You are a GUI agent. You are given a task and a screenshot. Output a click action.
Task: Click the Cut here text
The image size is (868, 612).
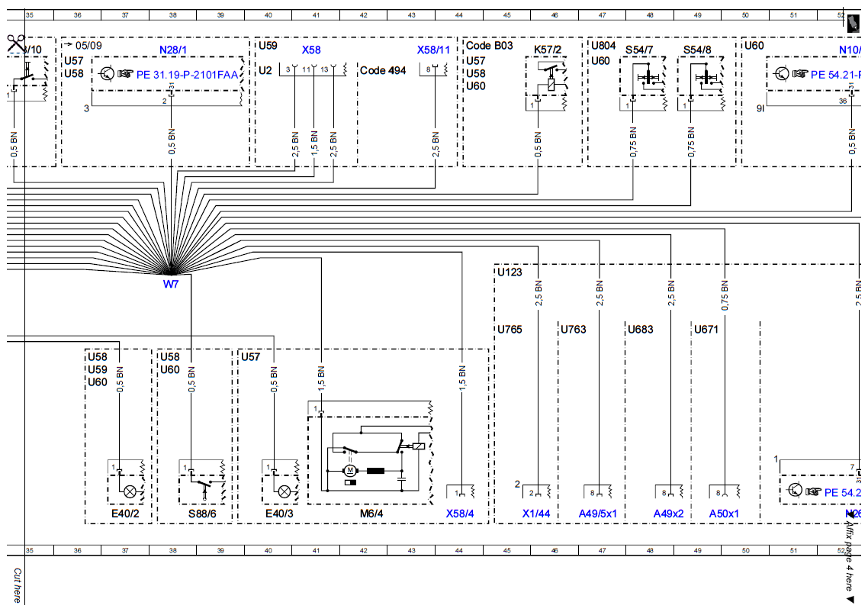[x=17, y=585]
